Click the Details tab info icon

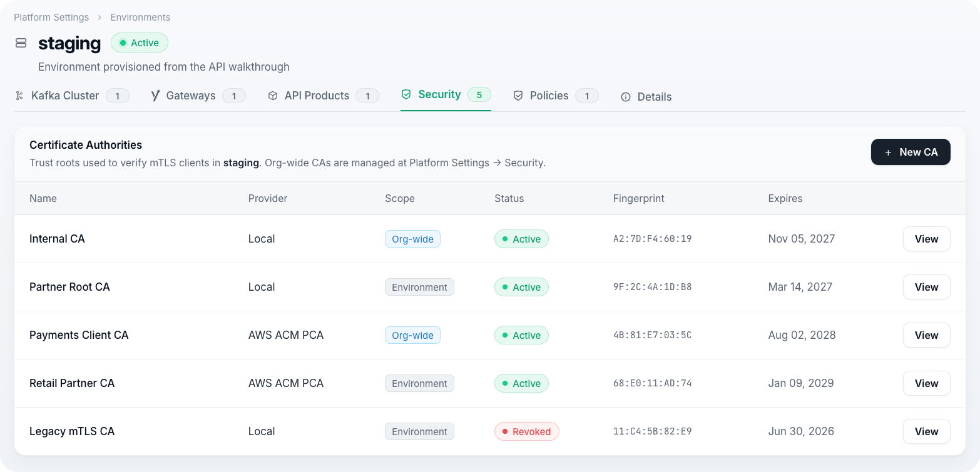pos(626,97)
